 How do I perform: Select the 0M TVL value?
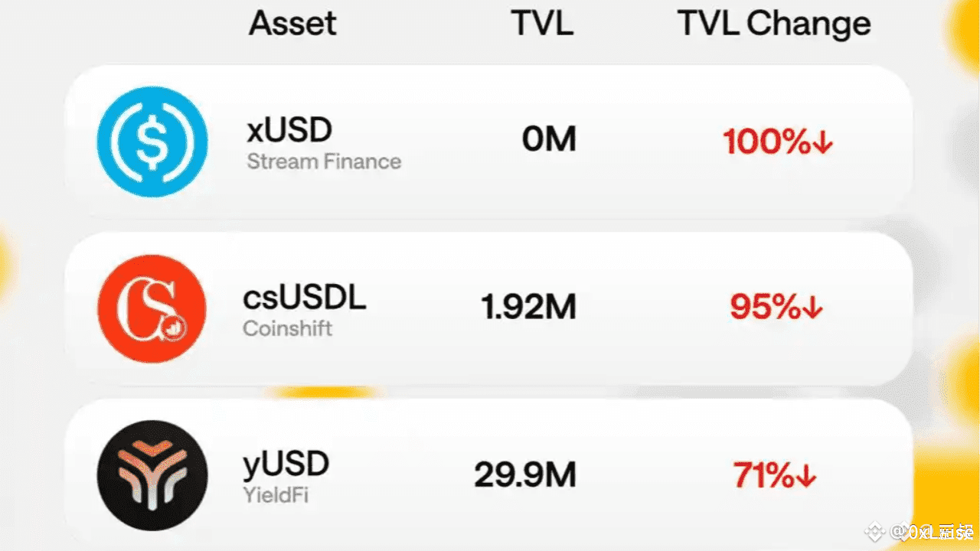[x=549, y=140]
